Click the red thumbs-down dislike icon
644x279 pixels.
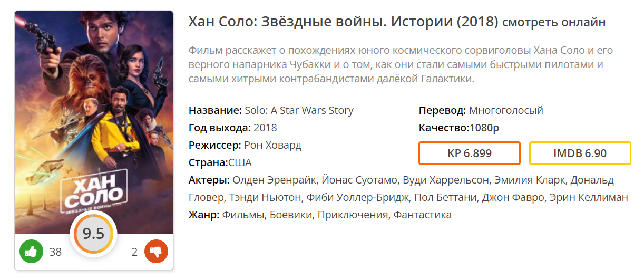tap(156, 252)
